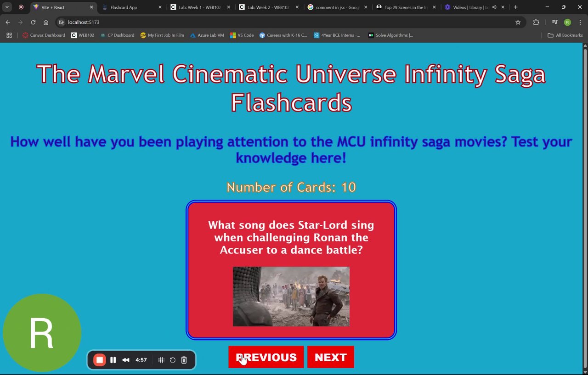Image resolution: width=588 pixels, height=375 pixels.
Task: Open the Chrome three-dot menu
Action: 580,22
